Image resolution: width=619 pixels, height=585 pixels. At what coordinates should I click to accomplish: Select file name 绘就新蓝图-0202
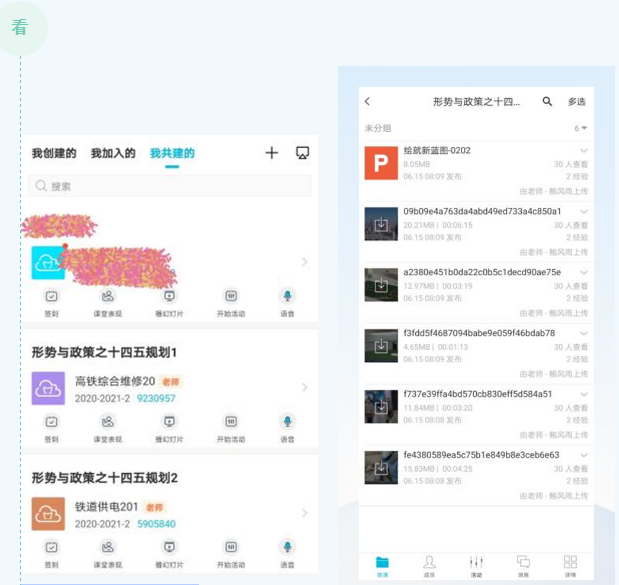[x=437, y=151]
